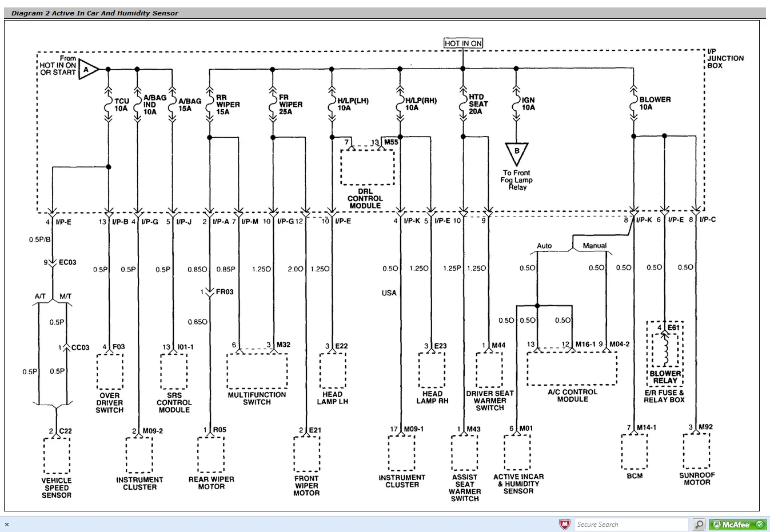Click the 'A/T' branch label
The image size is (770, 532).
point(40,296)
